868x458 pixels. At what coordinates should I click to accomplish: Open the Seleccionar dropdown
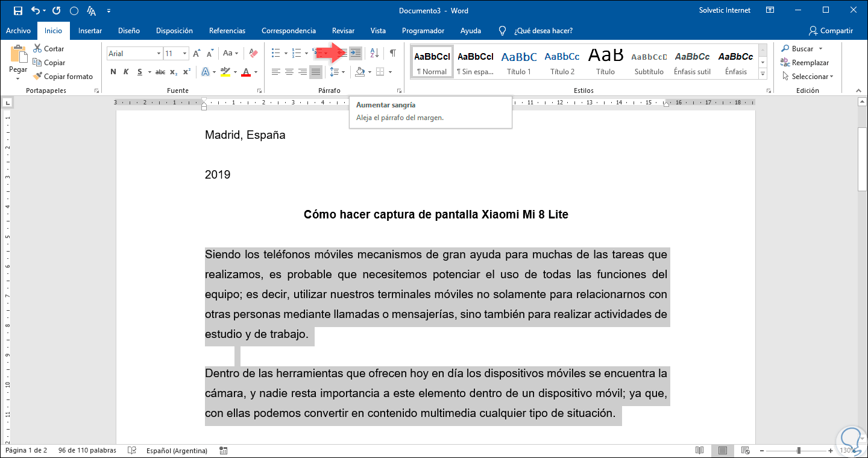(808, 77)
